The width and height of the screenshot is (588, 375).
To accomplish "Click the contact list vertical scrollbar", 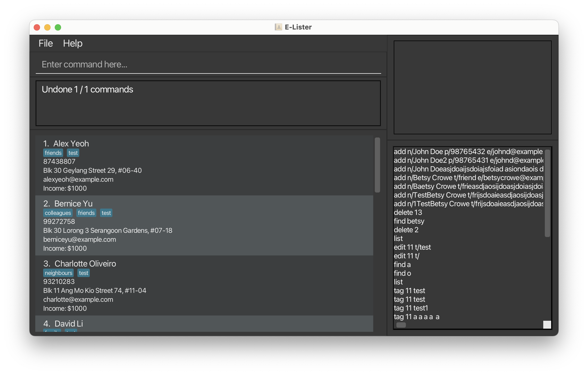I will click(377, 165).
